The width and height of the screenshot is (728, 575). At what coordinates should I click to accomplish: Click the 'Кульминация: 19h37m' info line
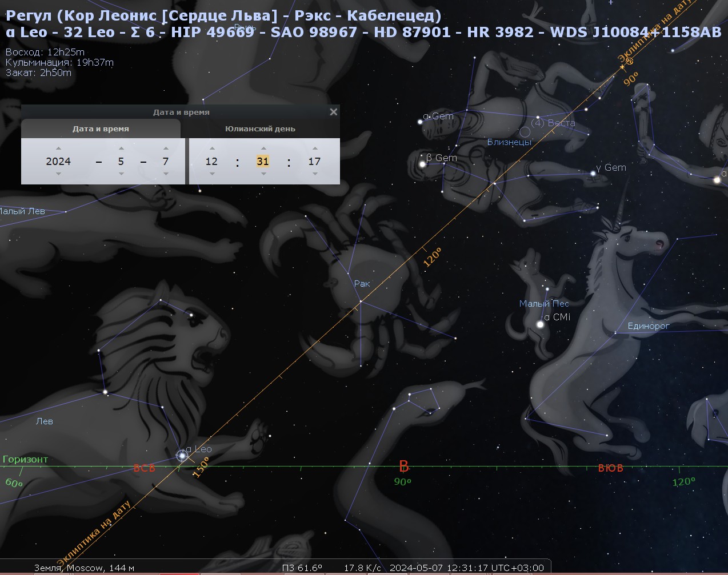pyautogui.click(x=59, y=62)
